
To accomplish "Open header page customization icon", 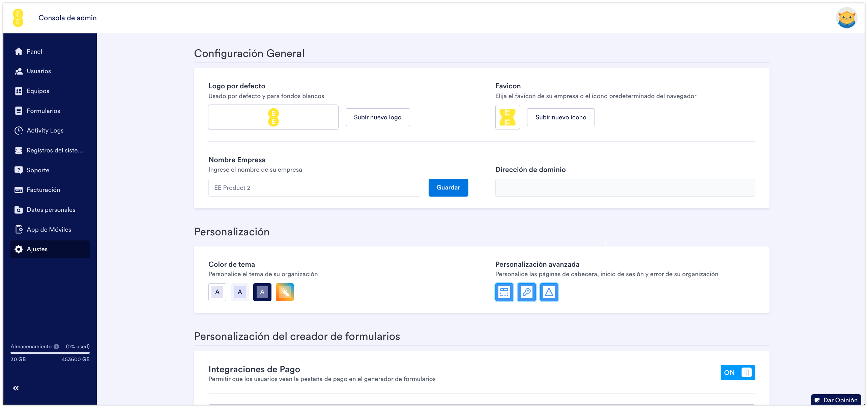I will 504,292.
